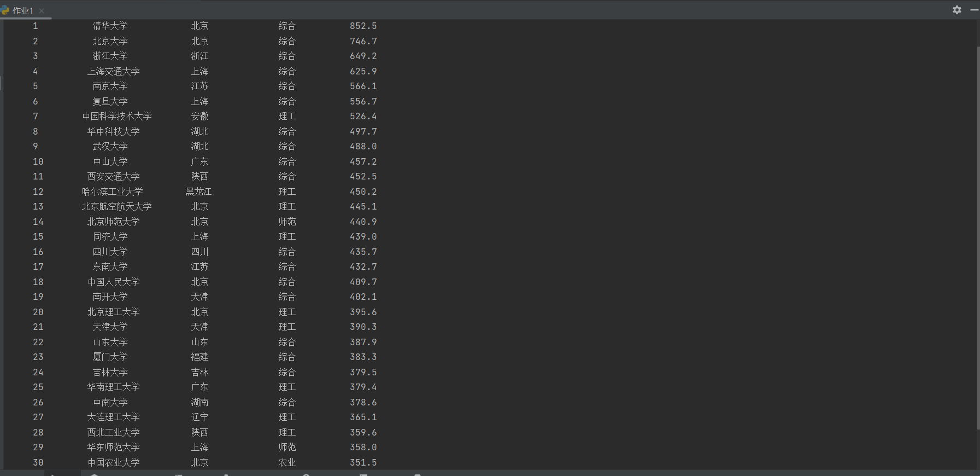
Task: Click the 北京理工大学 entry
Action: tap(113, 312)
